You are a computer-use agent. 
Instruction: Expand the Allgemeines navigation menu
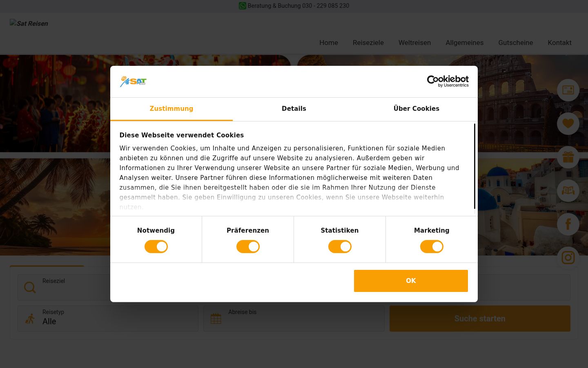465,43
